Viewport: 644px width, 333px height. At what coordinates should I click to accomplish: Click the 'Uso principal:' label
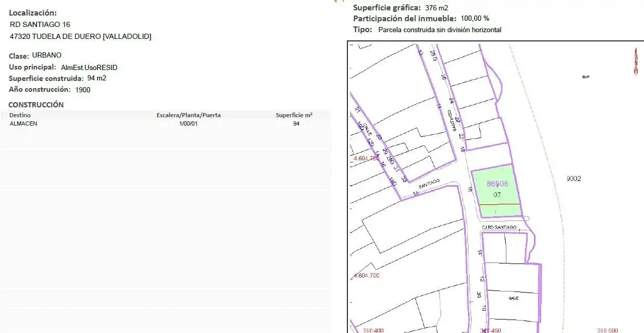(x=32, y=67)
